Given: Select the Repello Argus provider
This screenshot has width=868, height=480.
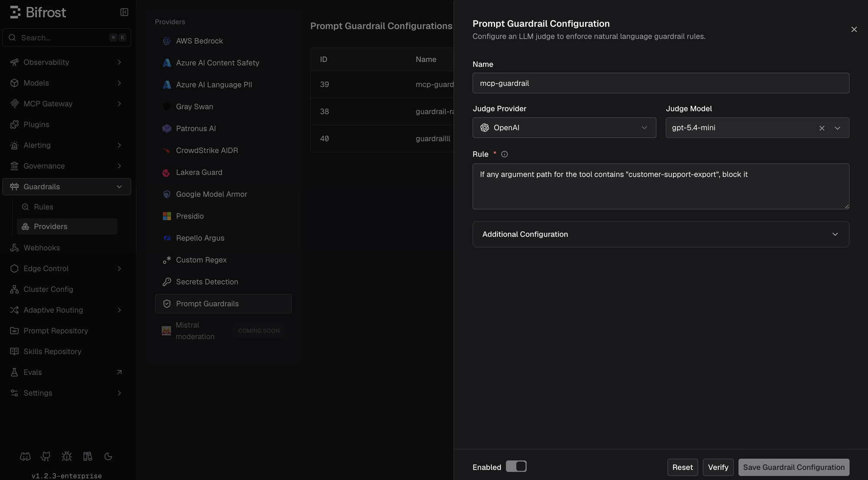Looking at the screenshot, I should pos(223,238).
